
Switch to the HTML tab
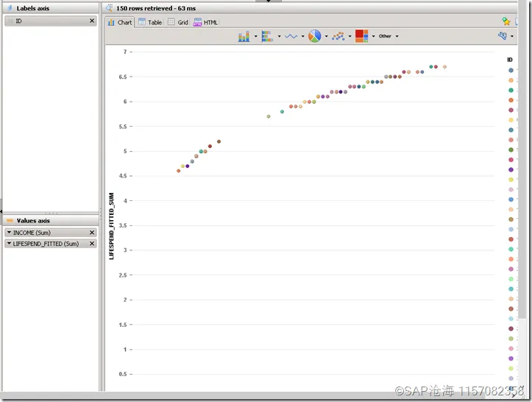(205, 22)
